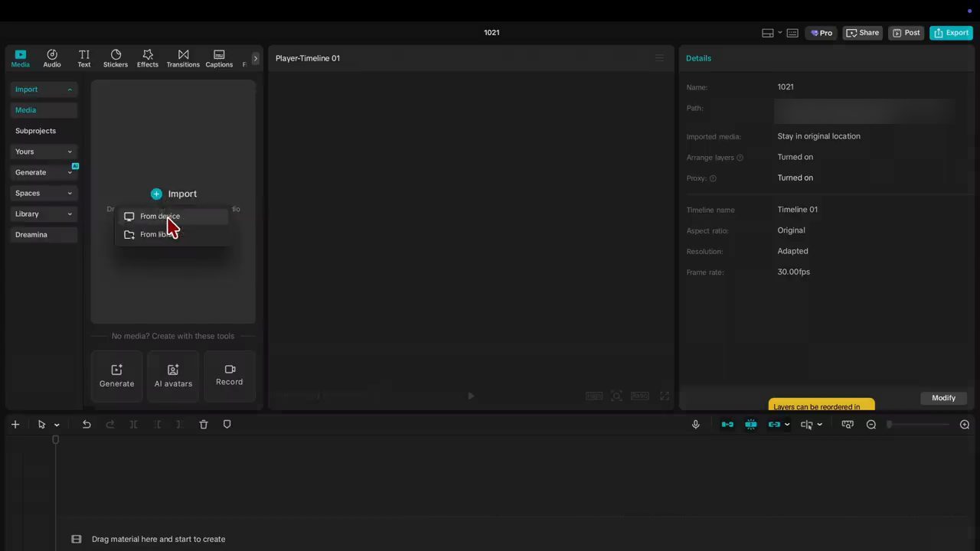This screenshot has width=980, height=551.
Task: Adjust the timeline zoom slider
Action: [x=918, y=425]
